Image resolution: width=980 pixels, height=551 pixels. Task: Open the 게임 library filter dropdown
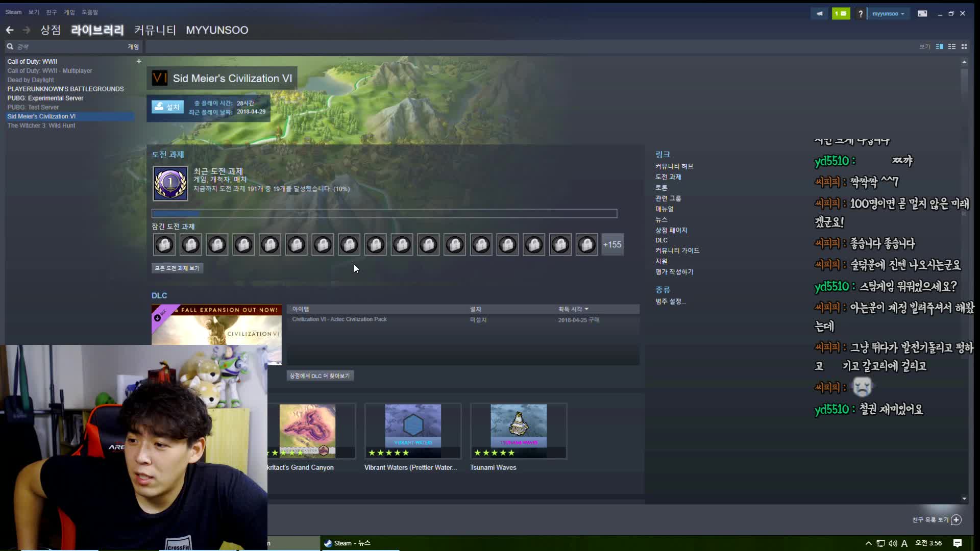tap(133, 46)
